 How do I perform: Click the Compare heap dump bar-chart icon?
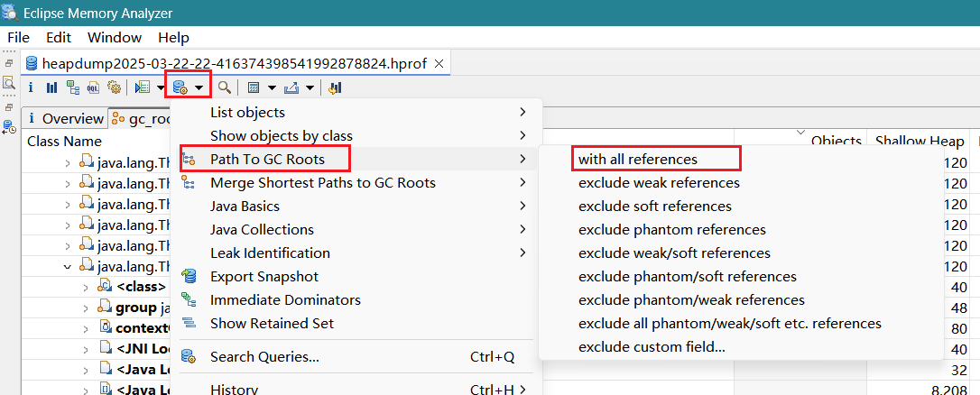click(335, 87)
